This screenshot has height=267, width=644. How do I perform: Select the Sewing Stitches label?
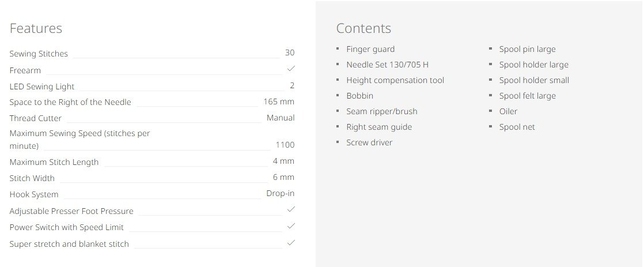pos(39,54)
